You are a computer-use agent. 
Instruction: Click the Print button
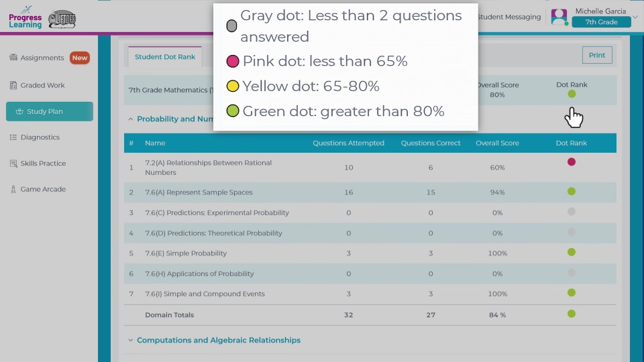[x=596, y=55]
